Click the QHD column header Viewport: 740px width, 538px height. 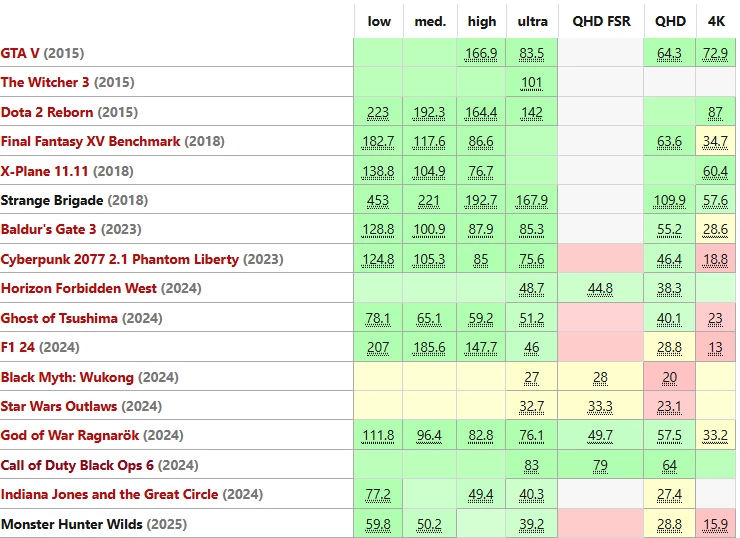[670, 22]
